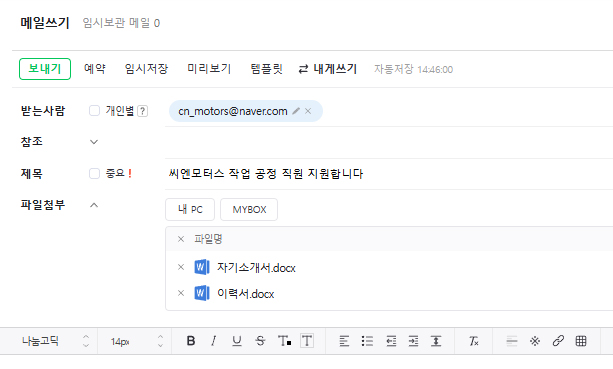Open the text color picker
Viewport: 613px width, 369px height.
284,341
